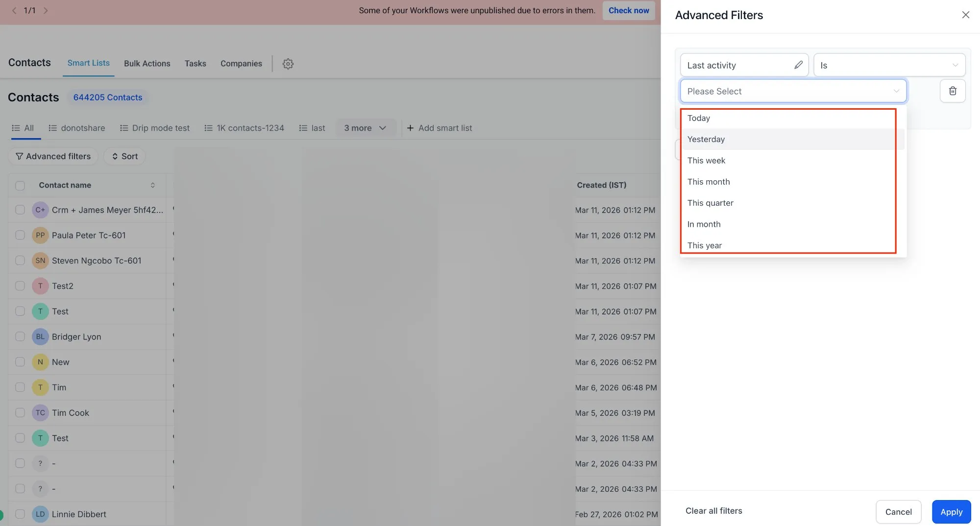Switch to the Companies tab

point(241,63)
